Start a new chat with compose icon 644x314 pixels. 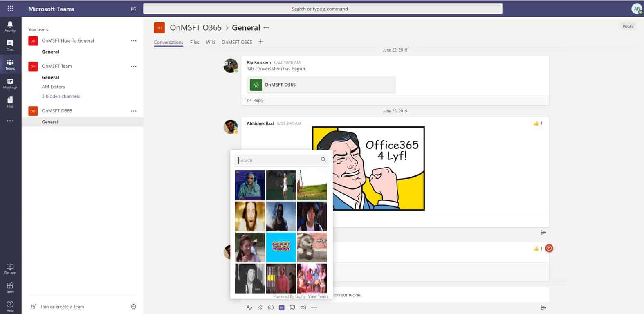click(x=133, y=9)
